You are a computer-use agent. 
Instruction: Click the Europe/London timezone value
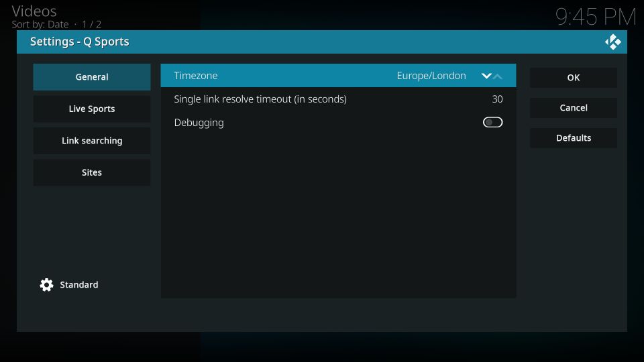[431, 76]
